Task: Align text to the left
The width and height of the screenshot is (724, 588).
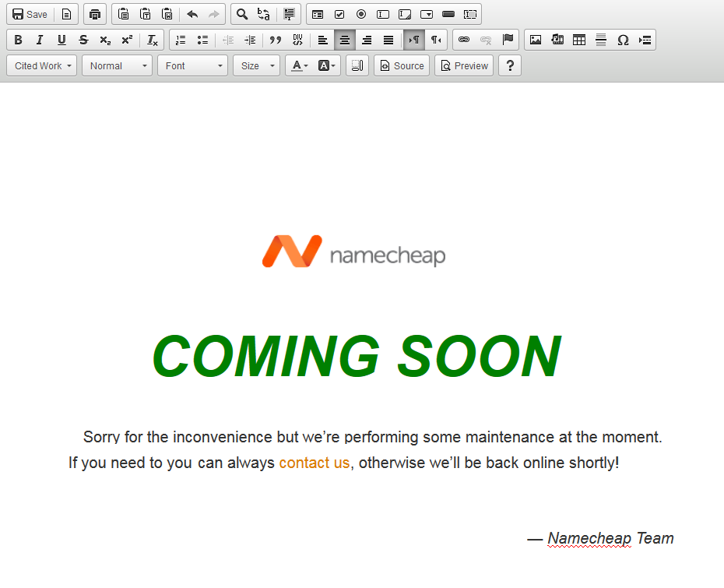Action: (323, 40)
